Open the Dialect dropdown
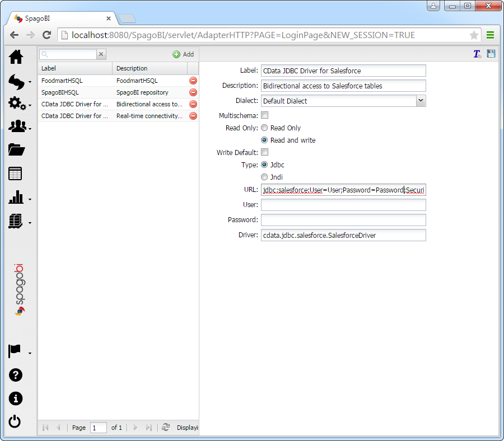This screenshot has width=504, height=441. point(420,100)
